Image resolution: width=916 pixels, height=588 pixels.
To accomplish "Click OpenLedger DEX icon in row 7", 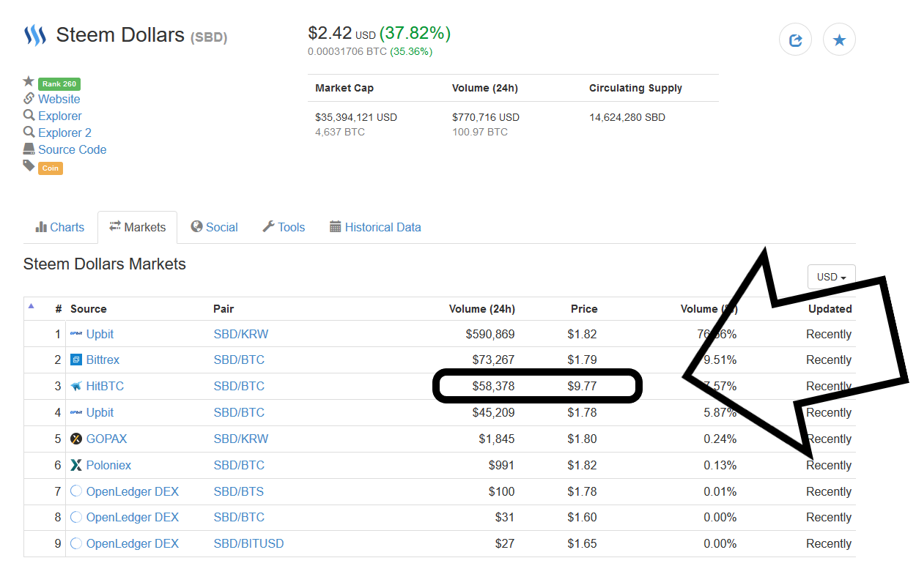I will (x=76, y=491).
